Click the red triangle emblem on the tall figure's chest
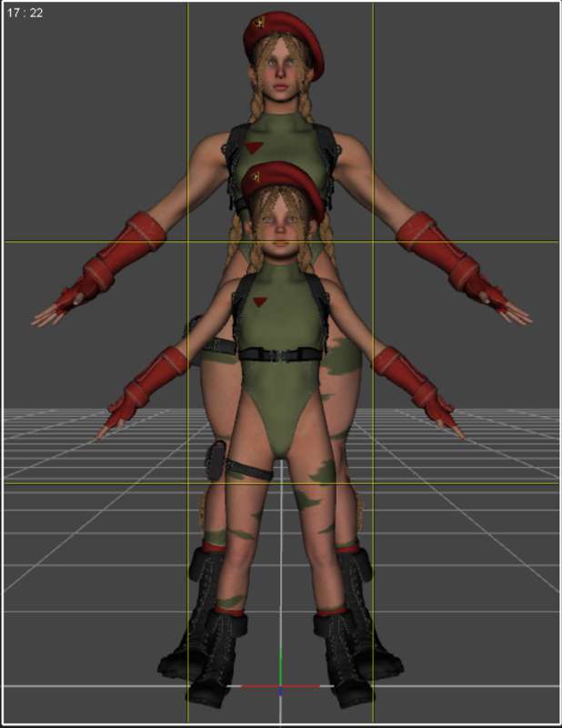562x728 pixels. [255, 147]
